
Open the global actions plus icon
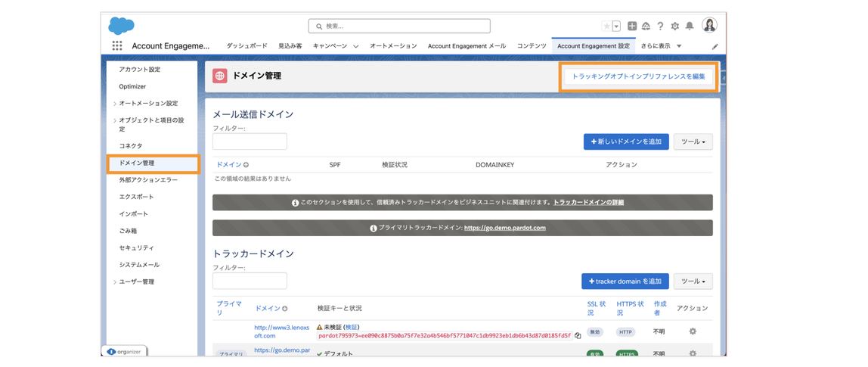click(x=632, y=26)
